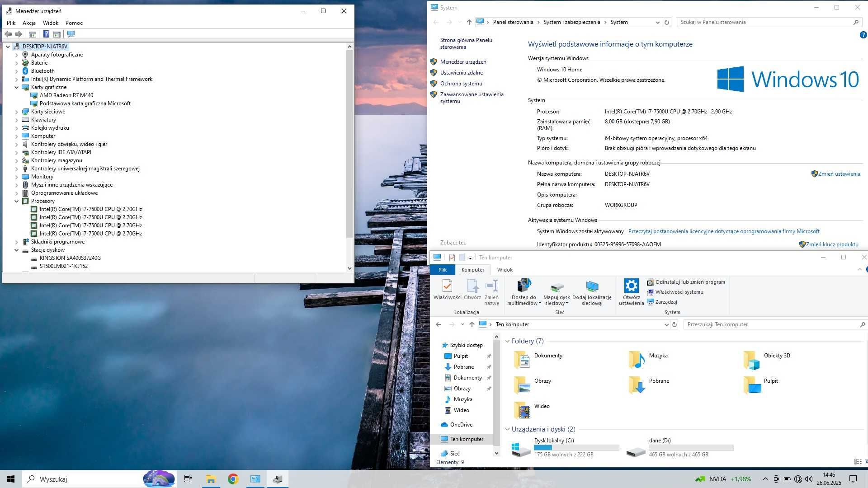Click Otwórz ustawienia gear icon
The width and height of the screenshot is (868, 488).
pos(631,292)
